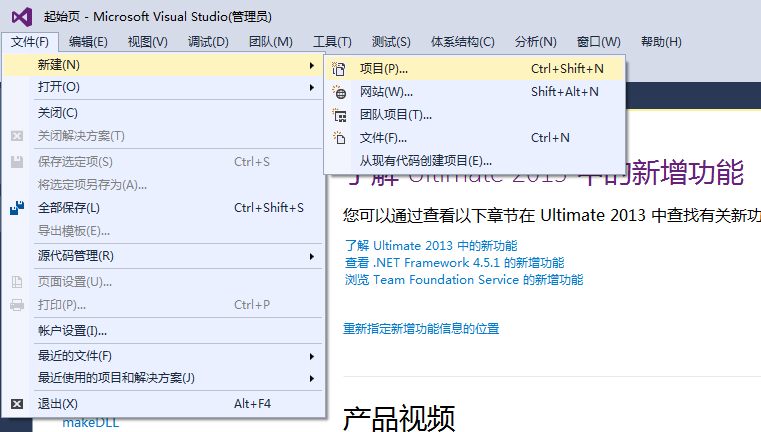The image size is (761, 432).
Task: Click the New Web Site globe icon
Action: click(x=339, y=92)
